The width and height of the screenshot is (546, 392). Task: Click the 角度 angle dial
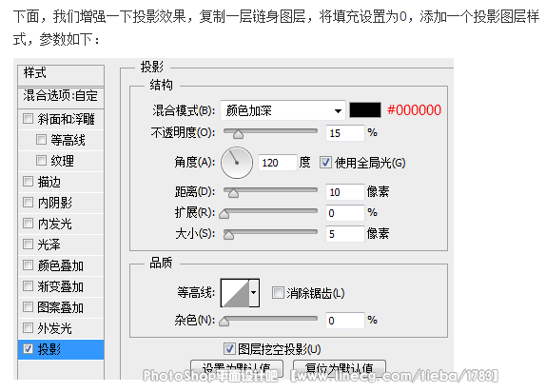coord(237,163)
